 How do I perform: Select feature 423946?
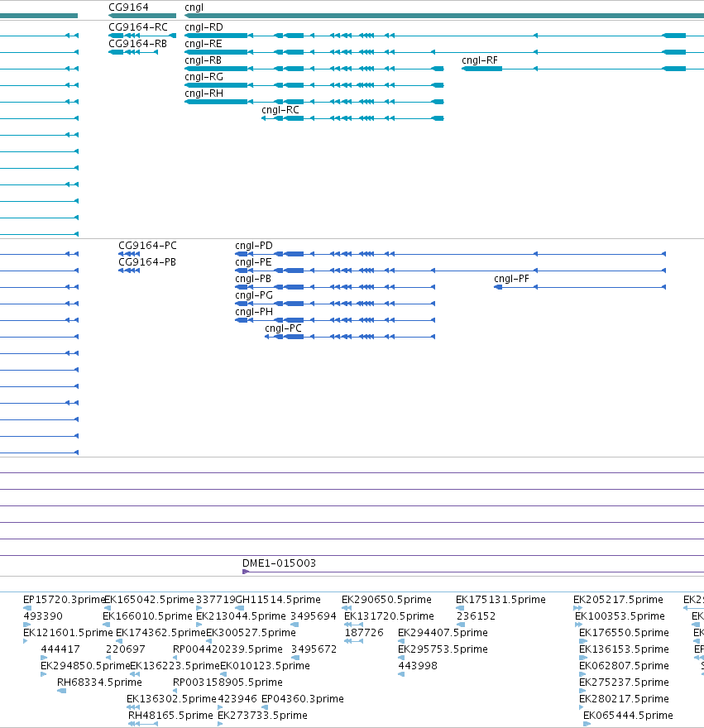[x=237, y=699]
